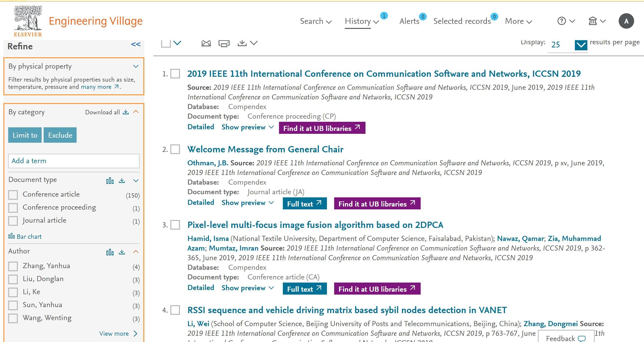Image resolution: width=644 pixels, height=342 pixels.
Task: Open download options dropdown arrow
Action: [x=254, y=43]
